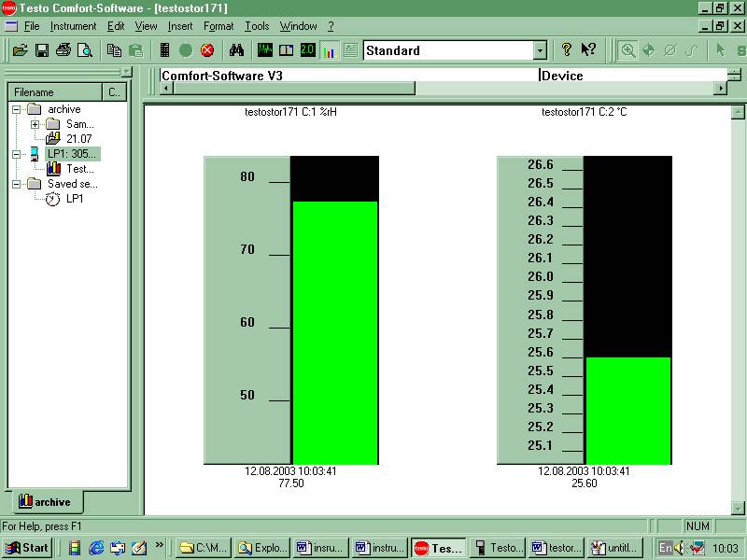The image size is (747, 560).
Task: Click the green humidity bar at 77.50
Action: tap(333, 332)
